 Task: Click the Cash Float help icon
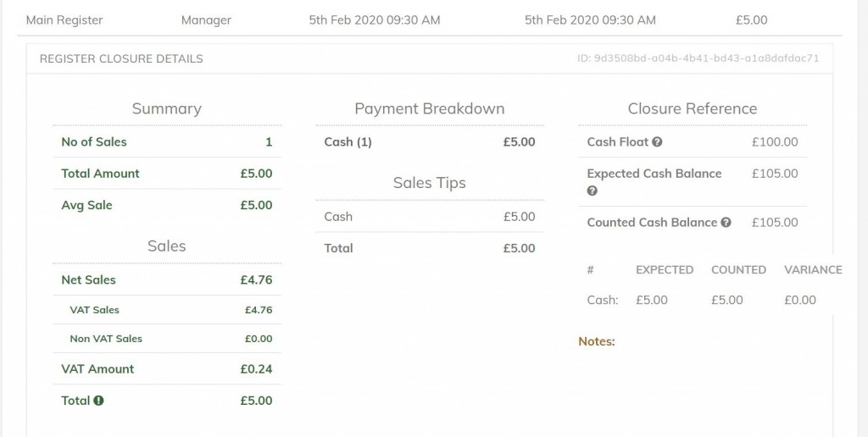click(657, 142)
